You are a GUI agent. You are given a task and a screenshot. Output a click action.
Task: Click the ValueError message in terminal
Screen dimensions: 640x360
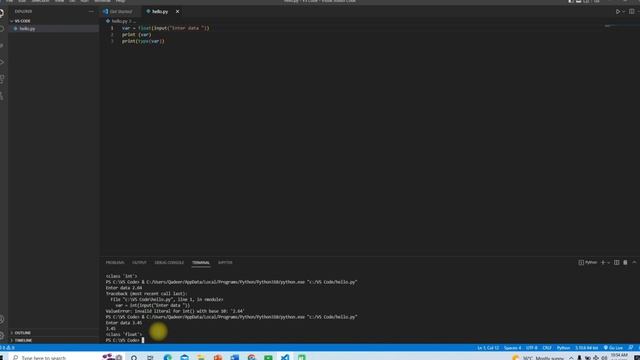pyautogui.click(x=175, y=311)
